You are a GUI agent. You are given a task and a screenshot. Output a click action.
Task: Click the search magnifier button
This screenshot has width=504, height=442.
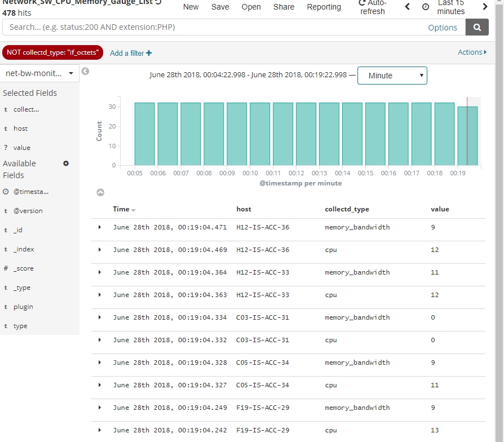click(478, 27)
